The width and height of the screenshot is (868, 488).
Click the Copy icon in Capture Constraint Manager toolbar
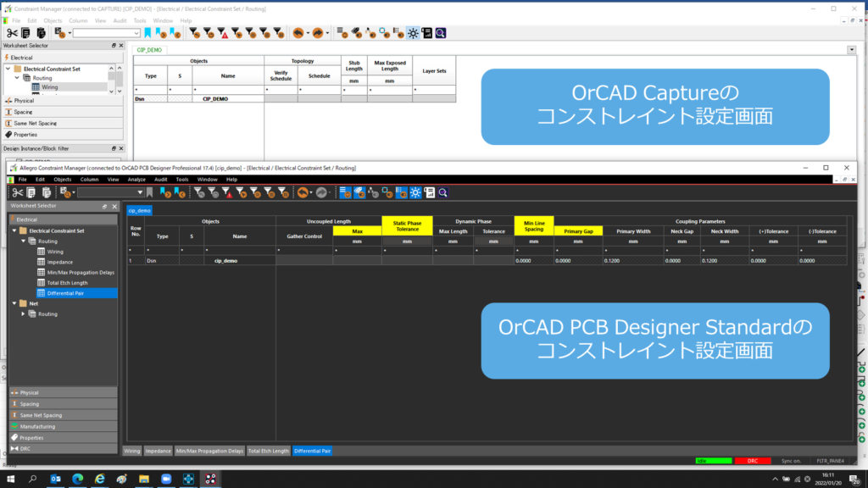(26, 33)
